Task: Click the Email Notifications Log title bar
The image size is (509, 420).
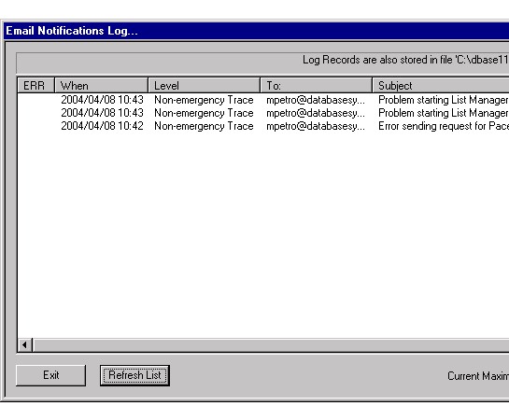Action: [257, 31]
